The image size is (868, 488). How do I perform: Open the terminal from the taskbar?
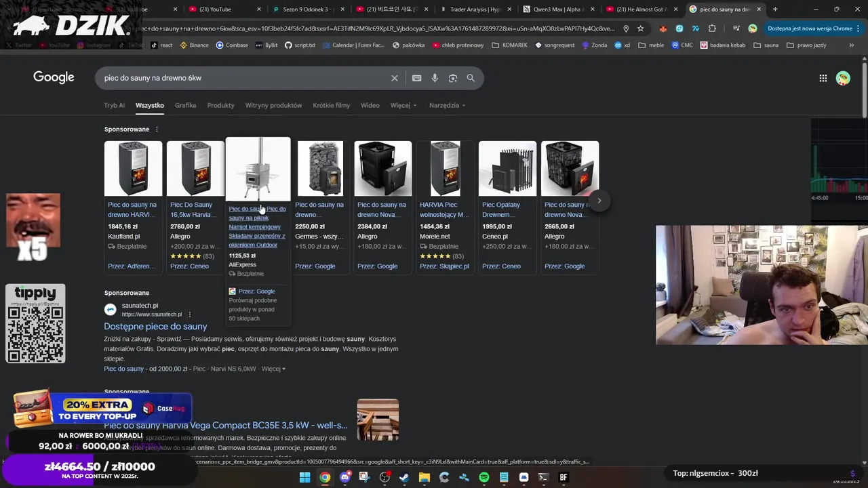tap(543, 477)
